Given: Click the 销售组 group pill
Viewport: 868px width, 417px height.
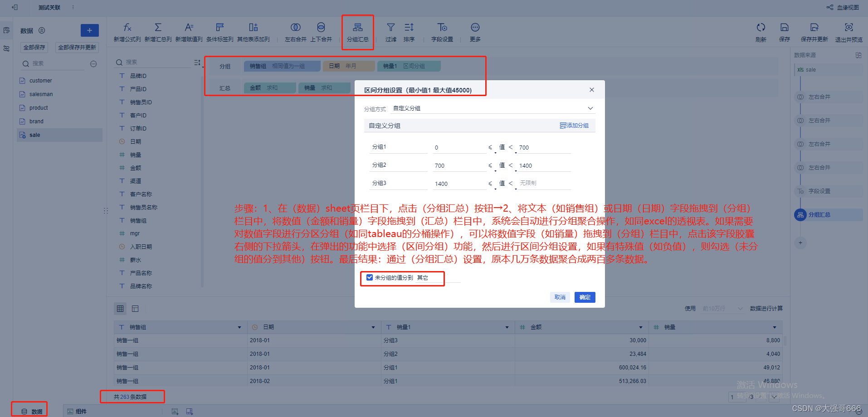Looking at the screenshot, I should coord(282,66).
